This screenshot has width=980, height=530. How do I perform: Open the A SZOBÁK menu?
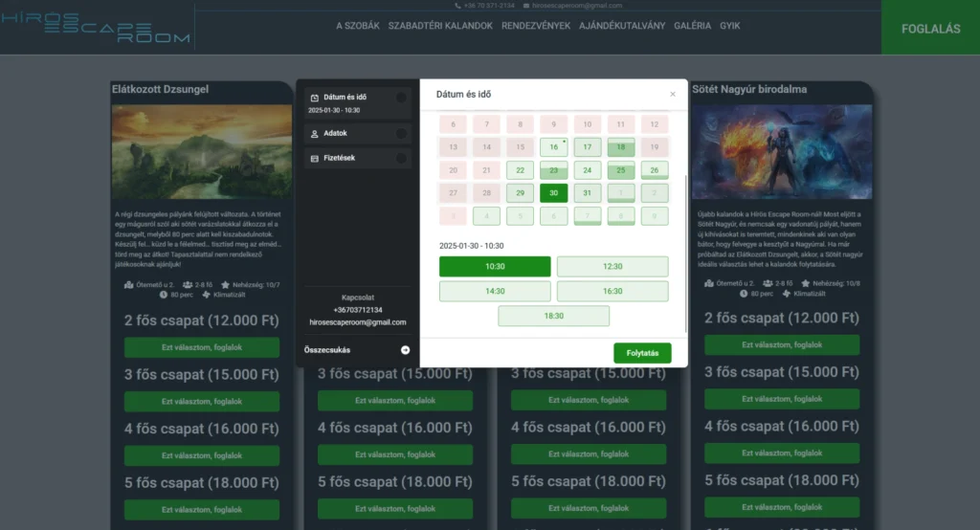[x=358, y=26]
